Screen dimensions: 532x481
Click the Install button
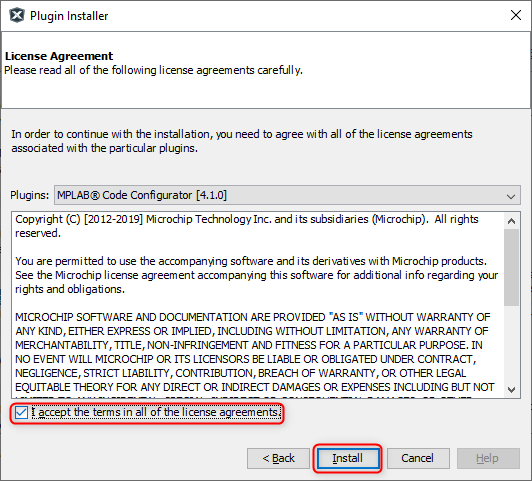[x=348, y=458]
